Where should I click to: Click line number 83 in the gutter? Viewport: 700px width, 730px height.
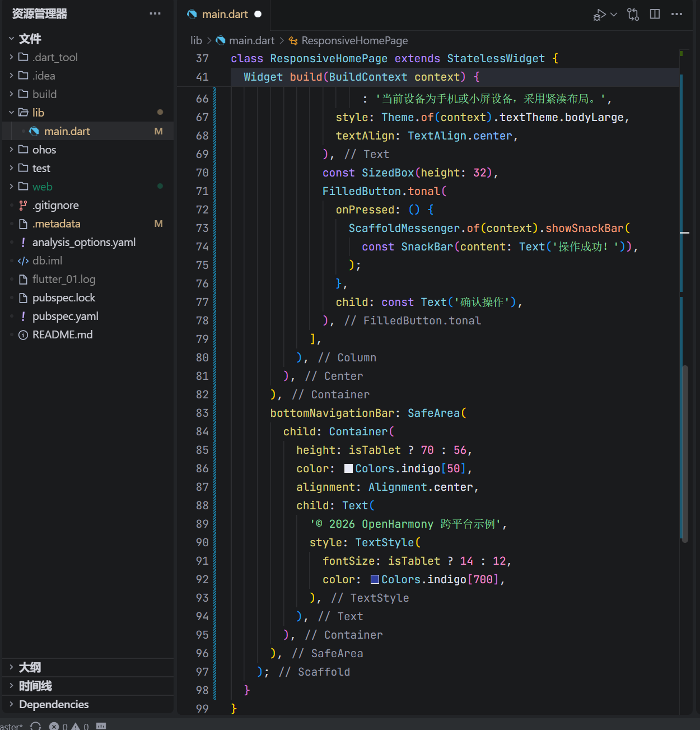(202, 413)
